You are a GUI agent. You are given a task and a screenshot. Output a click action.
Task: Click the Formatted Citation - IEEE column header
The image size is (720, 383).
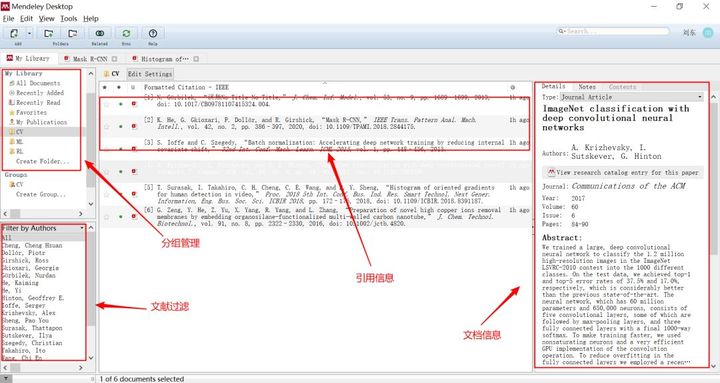point(186,87)
